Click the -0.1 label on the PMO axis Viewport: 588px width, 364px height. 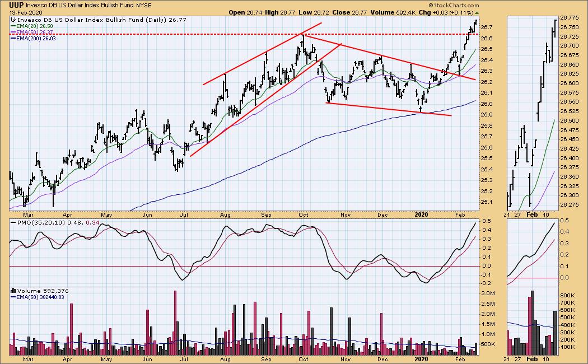(x=486, y=275)
